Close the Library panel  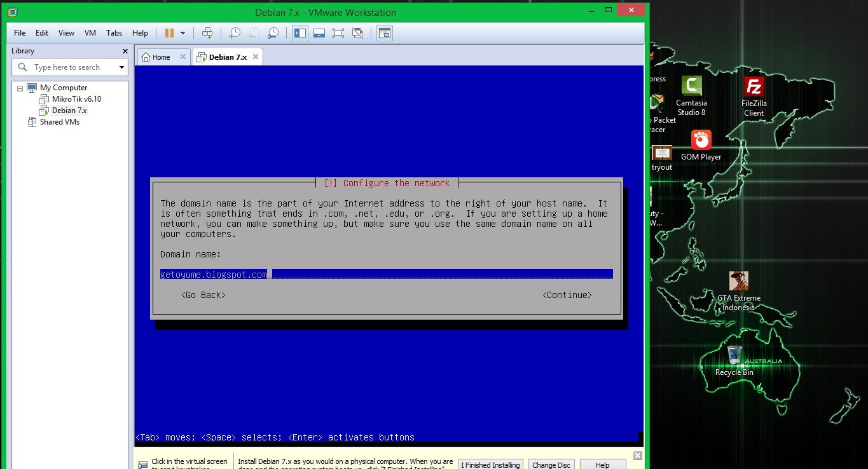tap(125, 51)
